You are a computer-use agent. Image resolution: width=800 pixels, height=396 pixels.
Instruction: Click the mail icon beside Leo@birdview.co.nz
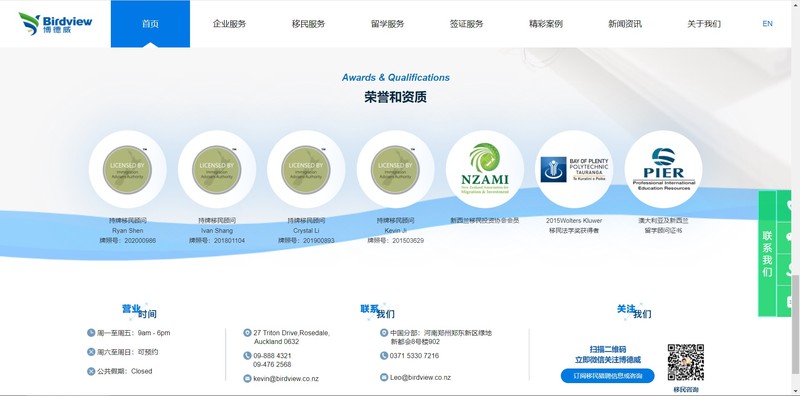(x=384, y=378)
